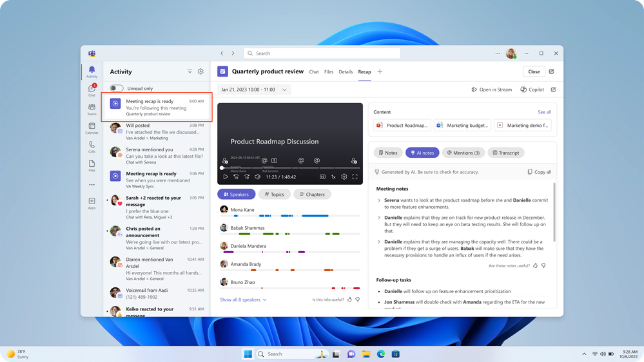Open the Product Roadmap file
Image resolution: width=644 pixels, height=362 pixels.
402,125
